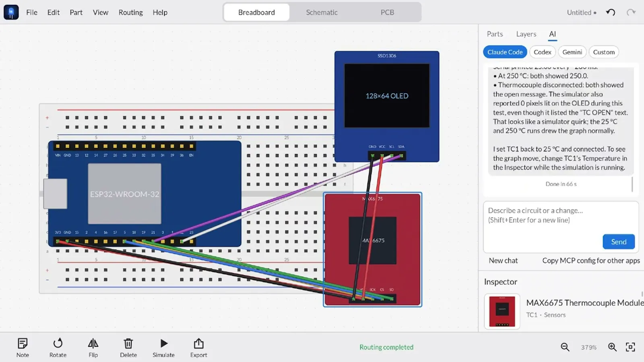This screenshot has height=362, width=644.
Task: Choose the Gemini assistant
Action: (572, 52)
